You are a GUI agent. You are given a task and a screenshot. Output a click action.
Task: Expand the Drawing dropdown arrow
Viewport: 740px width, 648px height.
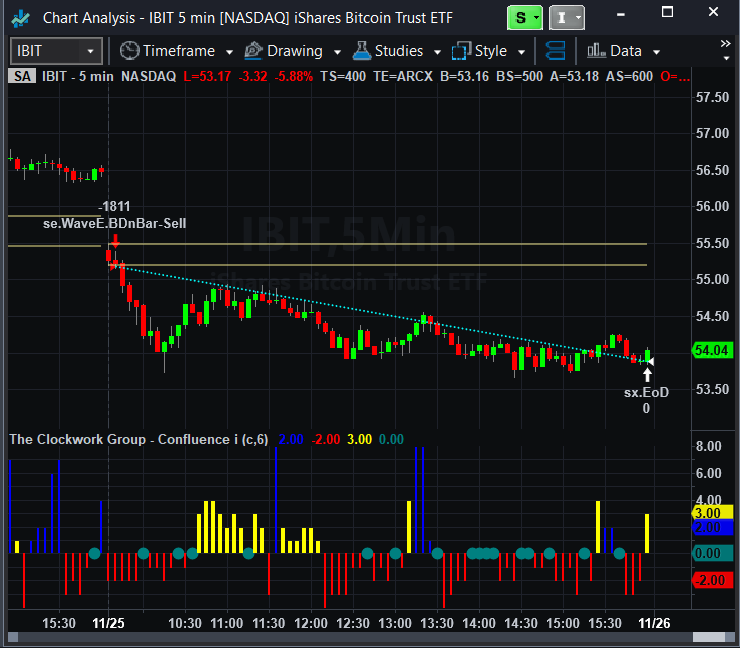[337, 52]
